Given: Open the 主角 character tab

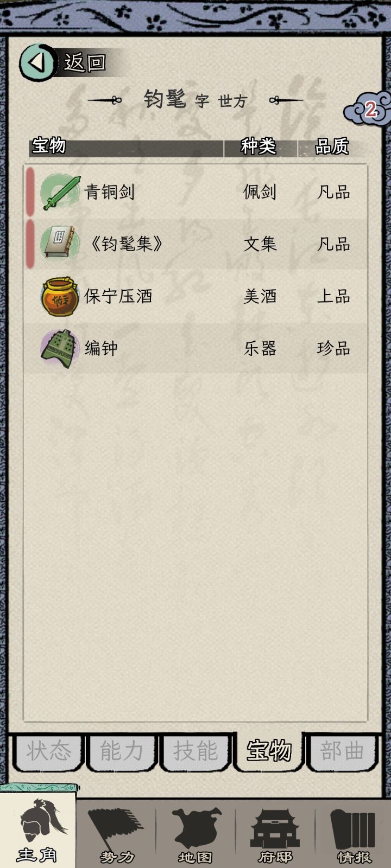Looking at the screenshot, I should tap(37, 830).
